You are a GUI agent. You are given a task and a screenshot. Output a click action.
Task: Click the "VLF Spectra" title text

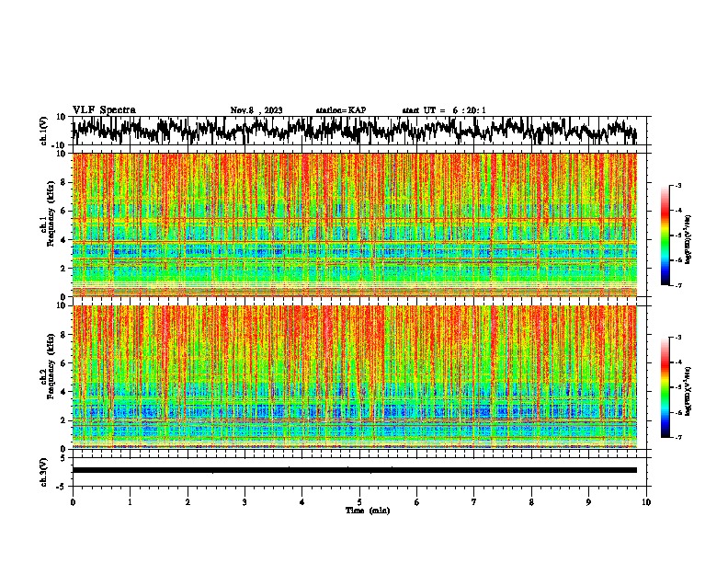coord(104,110)
